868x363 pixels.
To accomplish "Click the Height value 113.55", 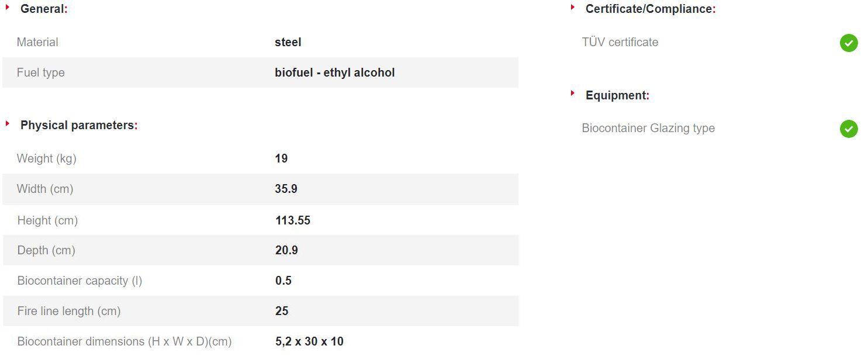I will pyautogui.click(x=292, y=220).
